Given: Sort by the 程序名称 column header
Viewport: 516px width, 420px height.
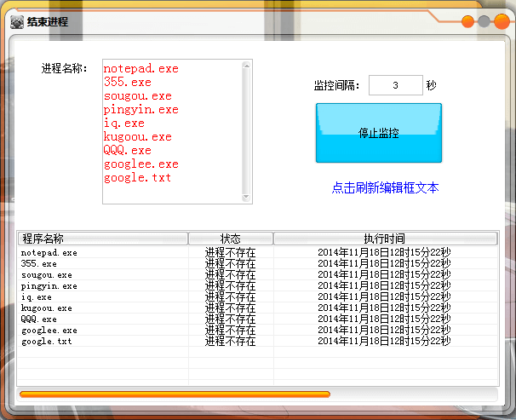Looking at the screenshot, I should [x=102, y=239].
